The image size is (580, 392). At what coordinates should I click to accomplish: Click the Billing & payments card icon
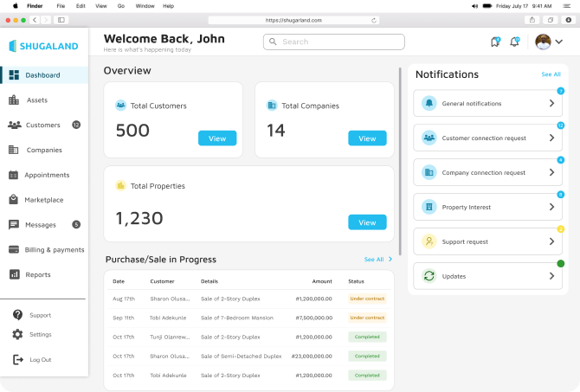(x=14, y=249)
